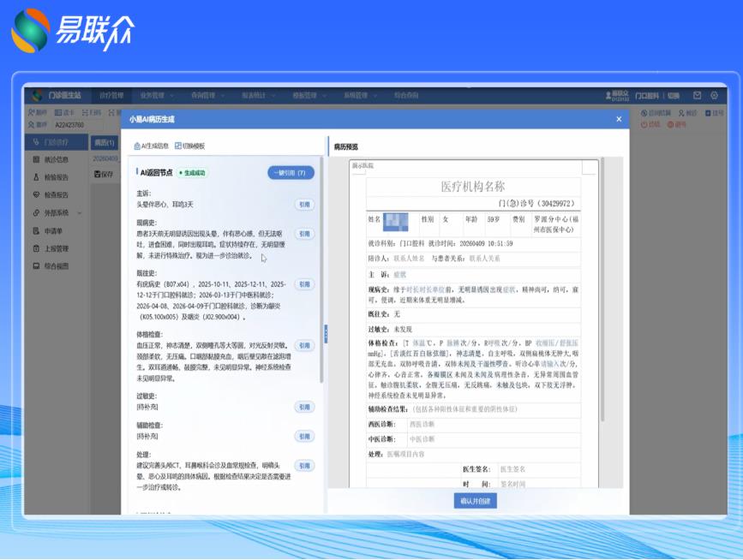
Task: Click 引用 beside the 主诉 section
Action: (x=304, y=205)
